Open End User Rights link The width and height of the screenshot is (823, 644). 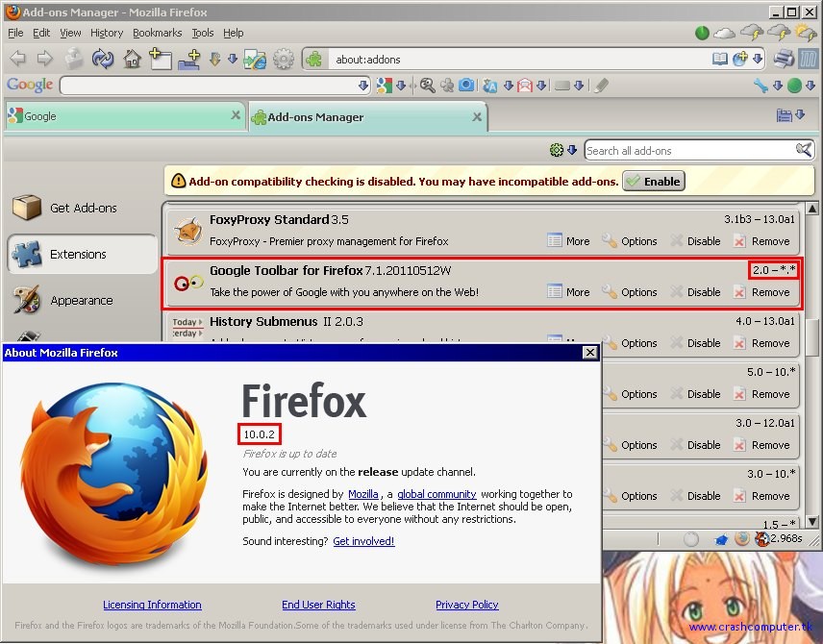click(x=318, y=605)
